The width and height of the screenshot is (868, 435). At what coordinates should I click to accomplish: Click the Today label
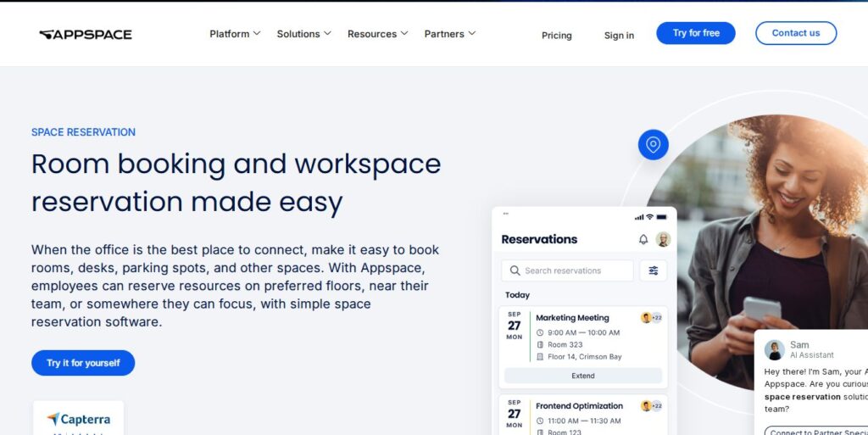coord(517,295)
